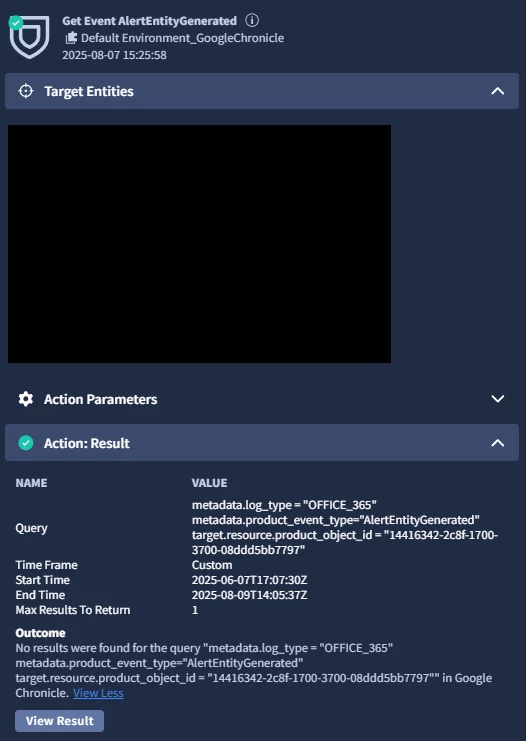Click the Target Entities header label

click(x=89, y=91)
